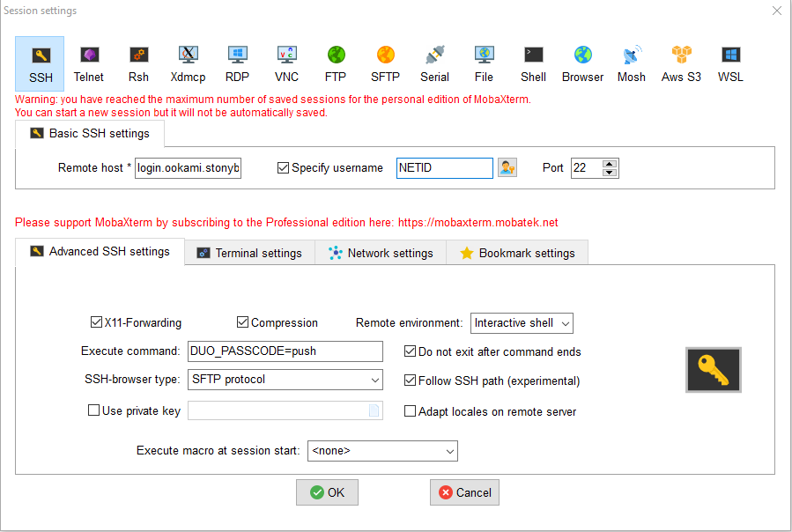This screenshot has height=532, width=792.
Task: Switch to Network settings tab
Action: (x=381, y=253)
